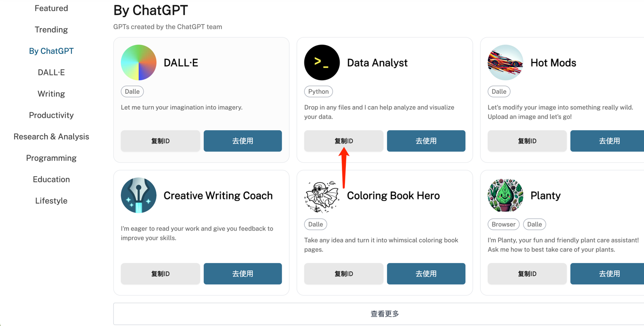Click the Coloring Book Hero sketch icon
This screenshot has width=644, height=326.
322,195
